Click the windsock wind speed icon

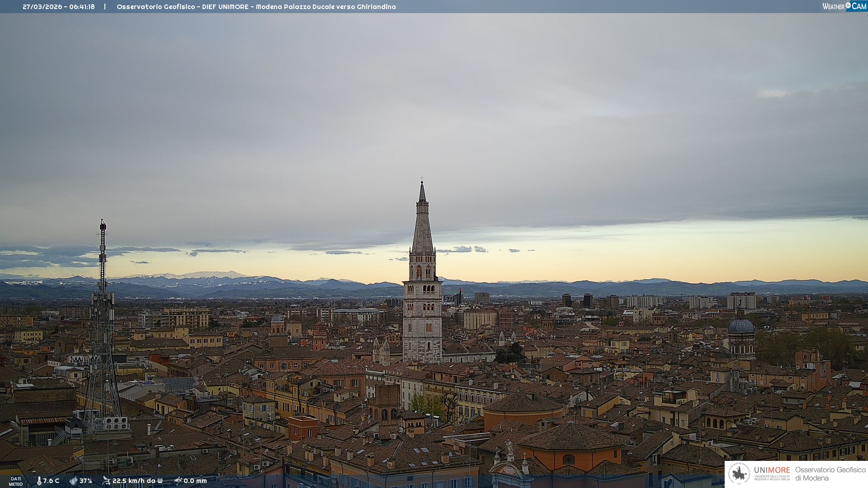tap(106, 481)
